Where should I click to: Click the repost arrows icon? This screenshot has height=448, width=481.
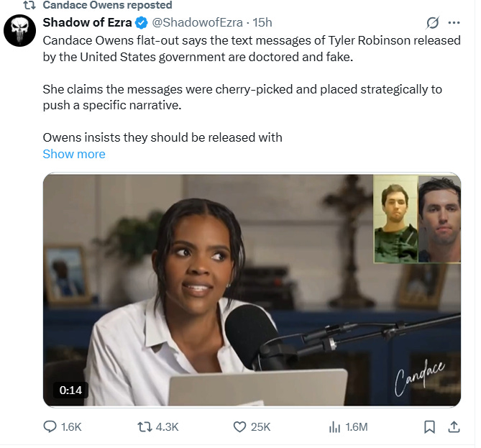click(145, 427)
